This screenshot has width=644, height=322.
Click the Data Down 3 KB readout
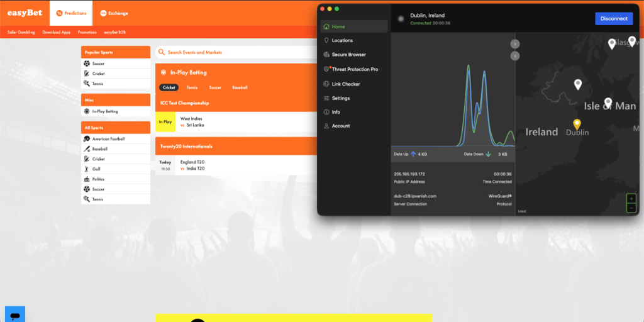click(x=486, y=154)
